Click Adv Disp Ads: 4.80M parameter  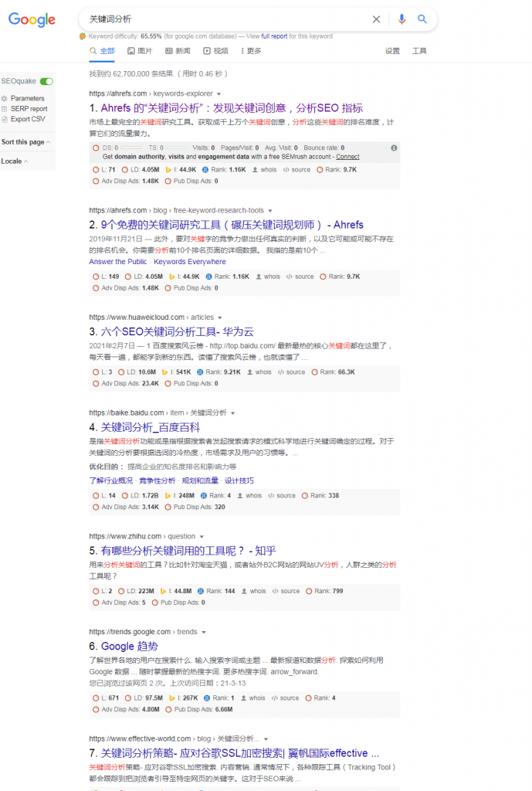click(126, 710)
